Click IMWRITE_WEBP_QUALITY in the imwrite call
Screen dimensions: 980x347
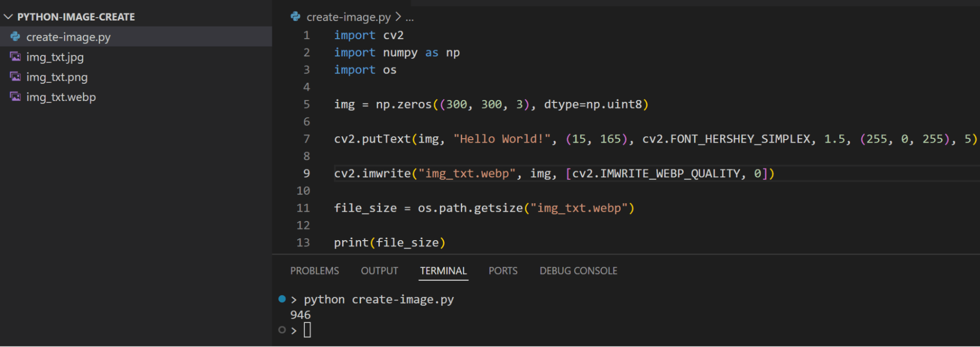pos(670,173)
